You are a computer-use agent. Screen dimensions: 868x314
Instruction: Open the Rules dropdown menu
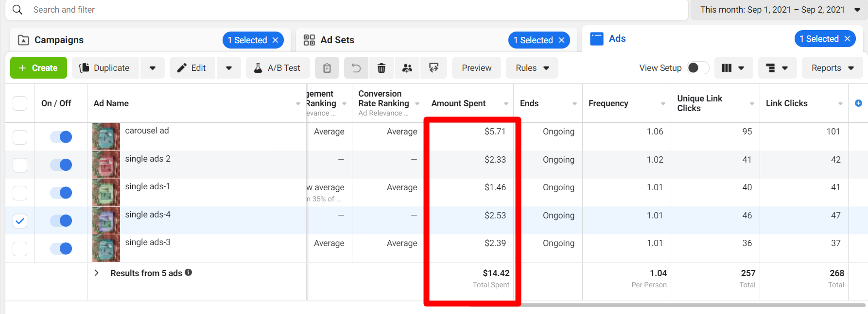click(532, 68)
